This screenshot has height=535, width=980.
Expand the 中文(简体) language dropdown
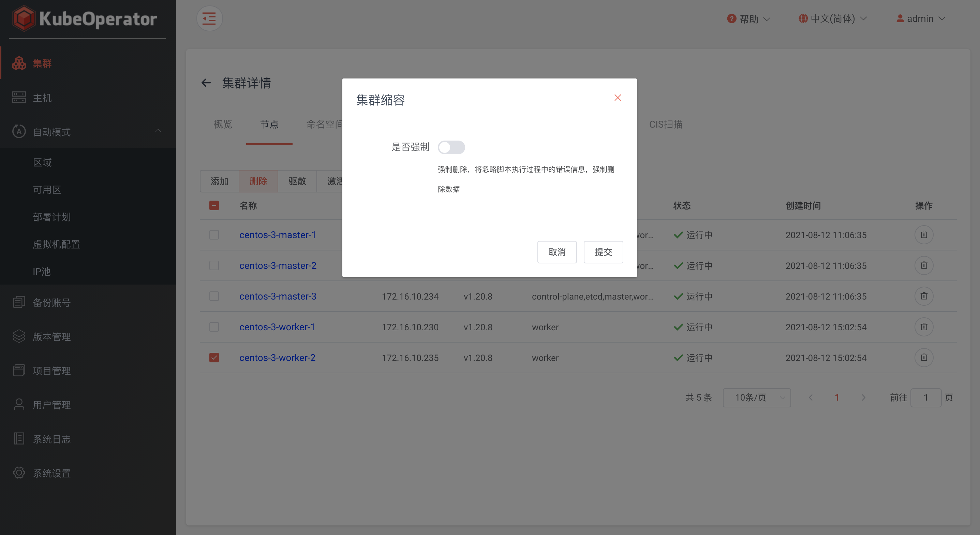832,18
